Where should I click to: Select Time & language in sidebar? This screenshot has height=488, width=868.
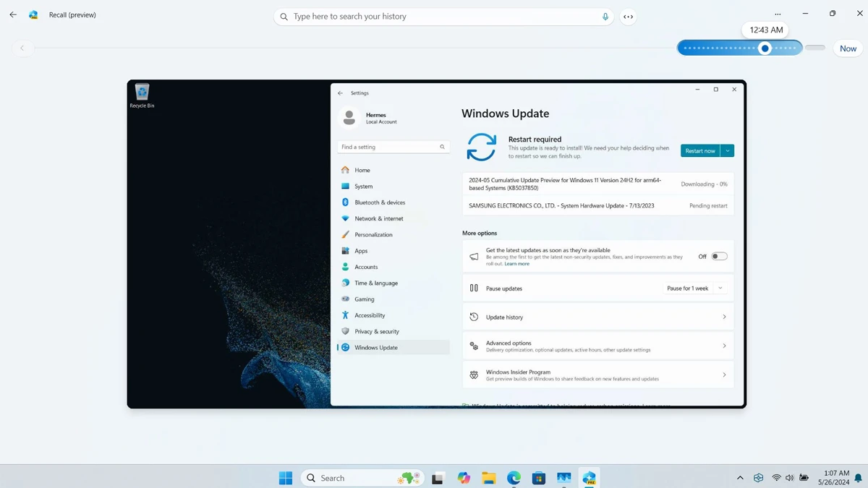pos(393,283)
